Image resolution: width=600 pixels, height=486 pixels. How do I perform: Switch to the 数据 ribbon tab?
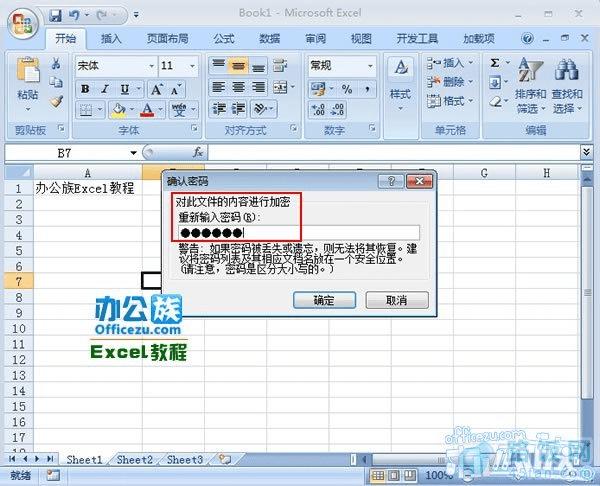pyautogui.click(x=269, y=39)
